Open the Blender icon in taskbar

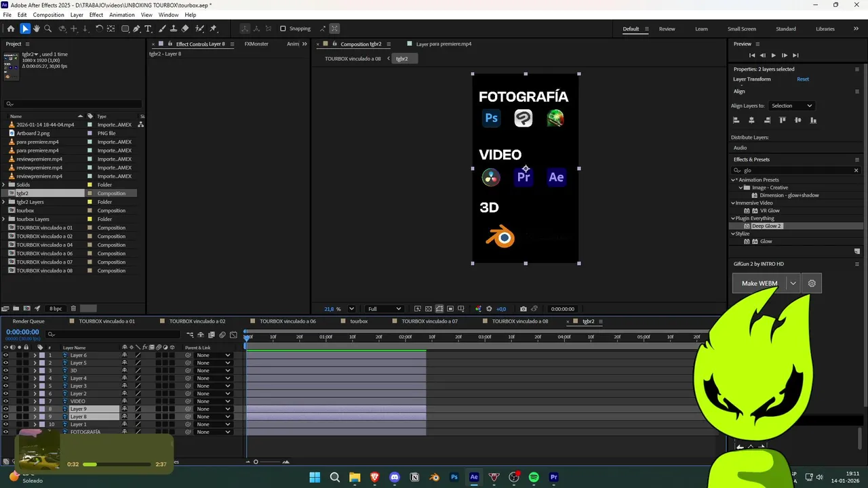tap(435, 477)
